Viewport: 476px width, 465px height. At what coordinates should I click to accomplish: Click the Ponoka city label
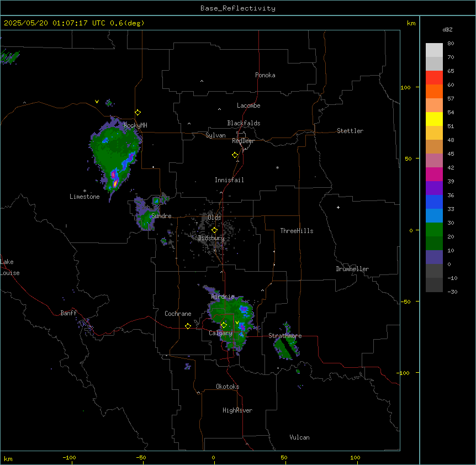point(265,75)
